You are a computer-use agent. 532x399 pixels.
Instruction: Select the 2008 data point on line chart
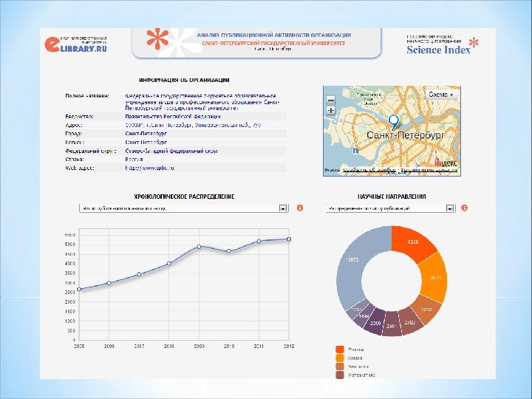169,263
